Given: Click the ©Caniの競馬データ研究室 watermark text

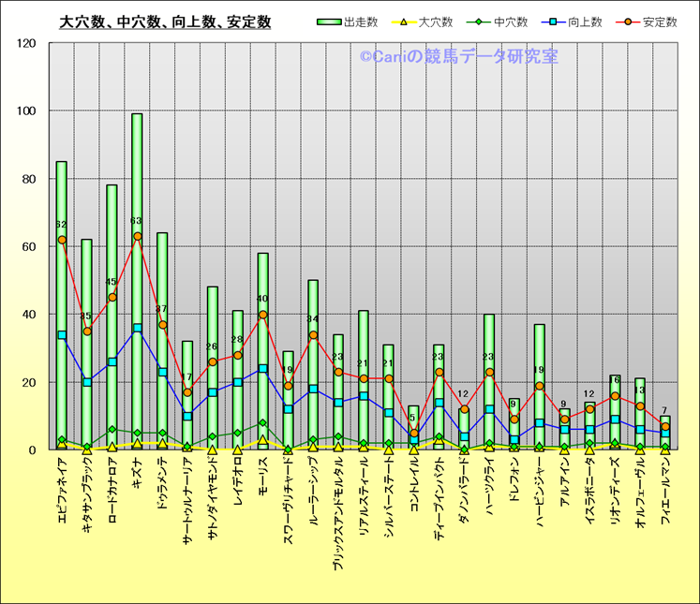Looking at the screenshot, I should (x=458, y=57).
